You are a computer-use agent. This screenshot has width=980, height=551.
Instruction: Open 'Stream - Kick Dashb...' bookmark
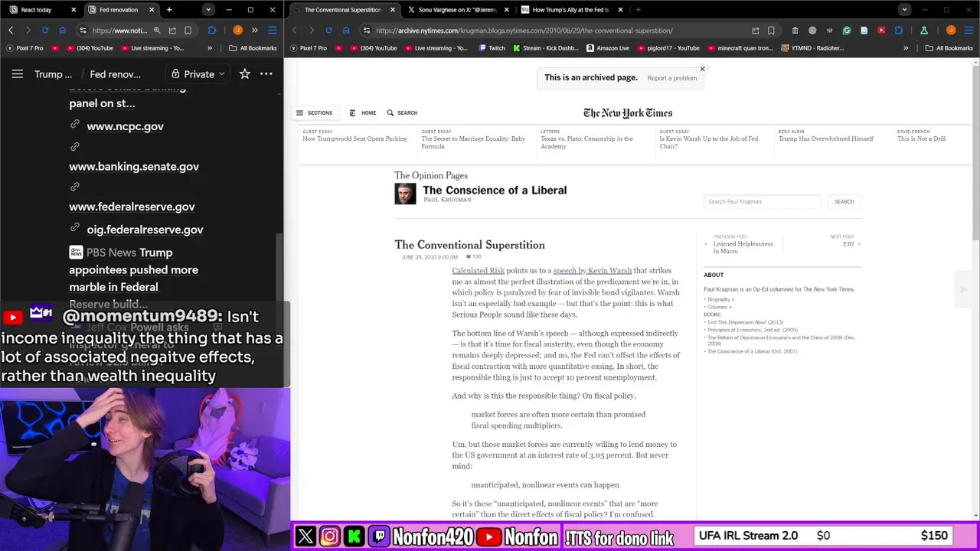[x=544, y=48]
